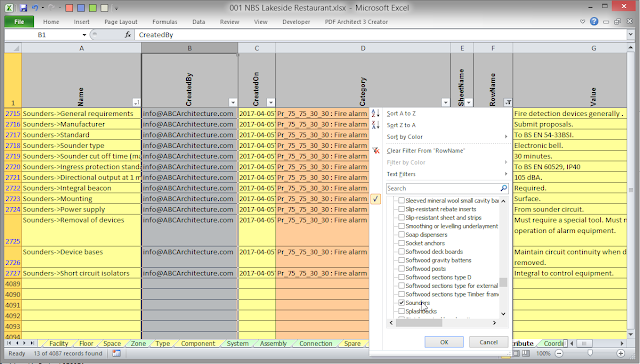Check Softwood gravity battens checkbox

[x=402, y=260]
